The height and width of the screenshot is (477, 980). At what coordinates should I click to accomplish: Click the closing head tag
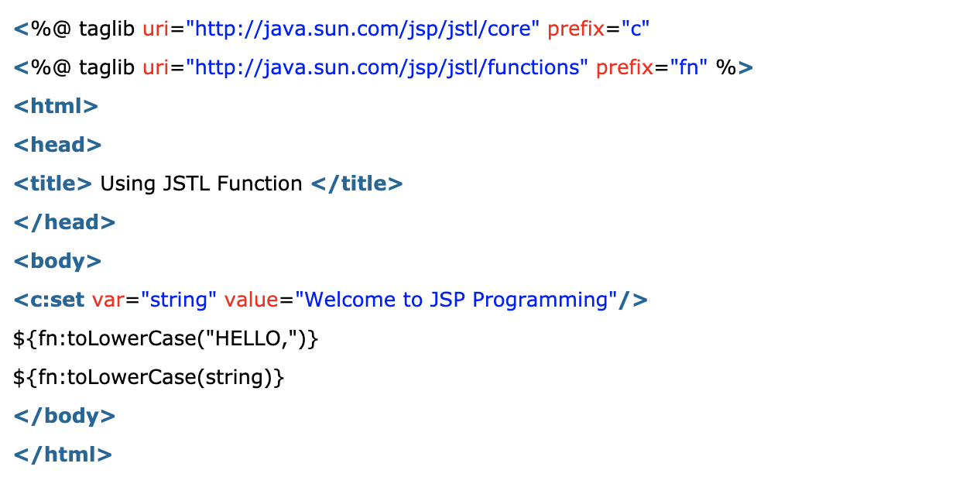click(x=64, y=222)
